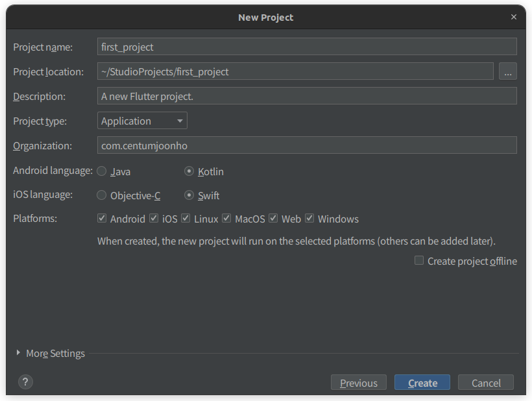Toggle the iOS platform checkbox
This screenshot has width=532, height=401.
click(154, 218)
